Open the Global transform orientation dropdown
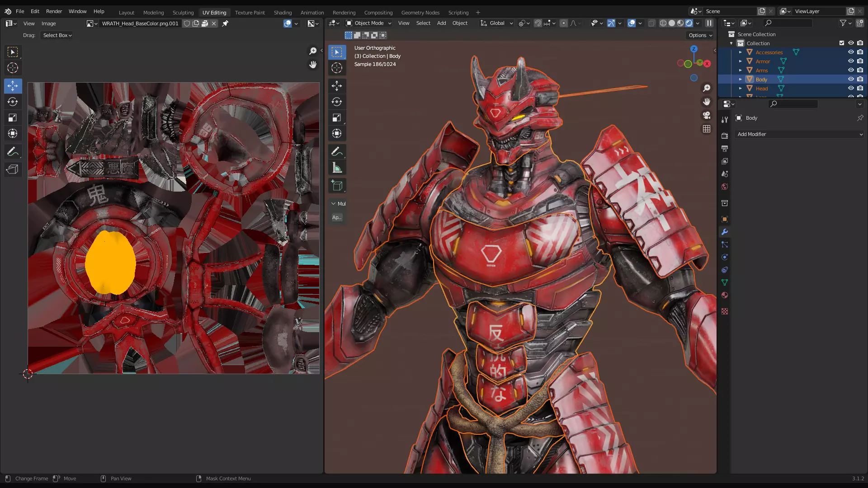This screenshot has height=488, width=868. click(496, 23)
